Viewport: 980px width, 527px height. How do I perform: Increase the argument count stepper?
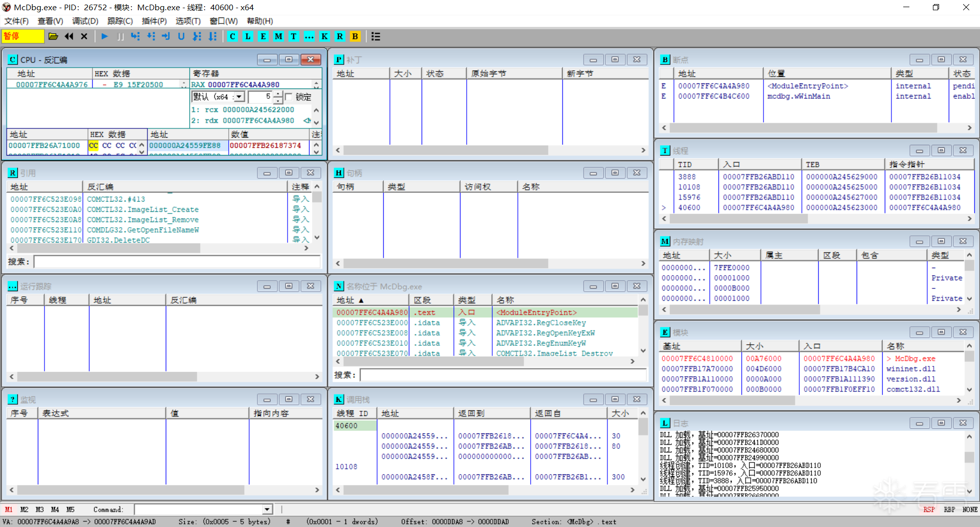[278, 94]
